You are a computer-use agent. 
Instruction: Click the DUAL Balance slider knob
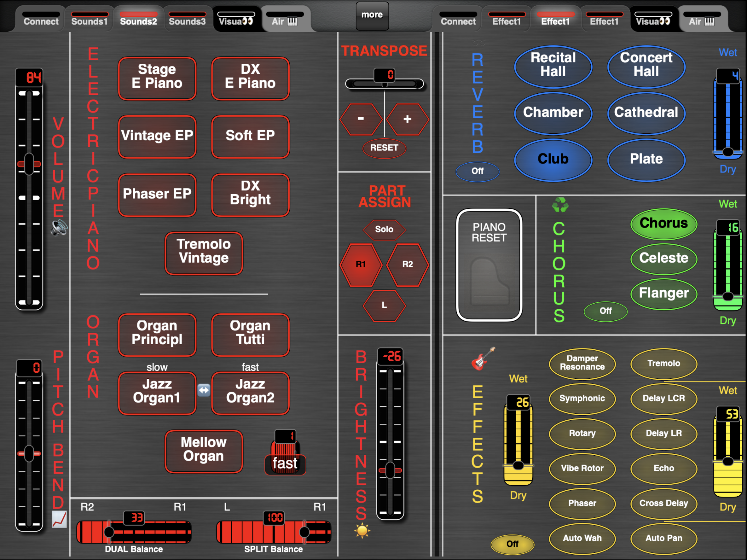[109, 532]
